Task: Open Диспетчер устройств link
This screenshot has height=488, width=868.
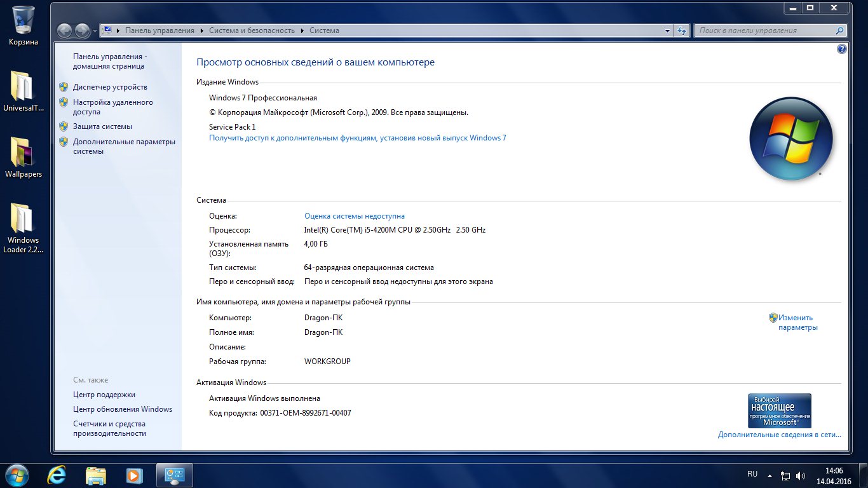Action: [110, 87]
